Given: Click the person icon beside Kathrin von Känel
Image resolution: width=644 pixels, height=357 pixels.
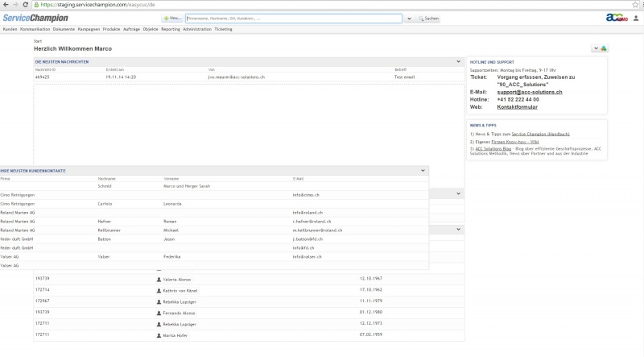Looking at the screenshot, I should 159,290.
